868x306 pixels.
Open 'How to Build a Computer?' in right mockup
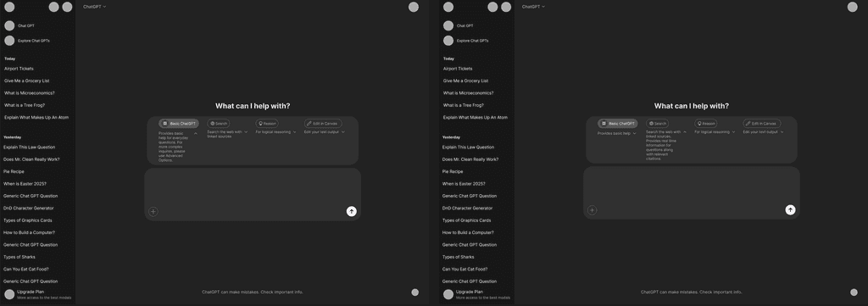(x=468, y=232)
